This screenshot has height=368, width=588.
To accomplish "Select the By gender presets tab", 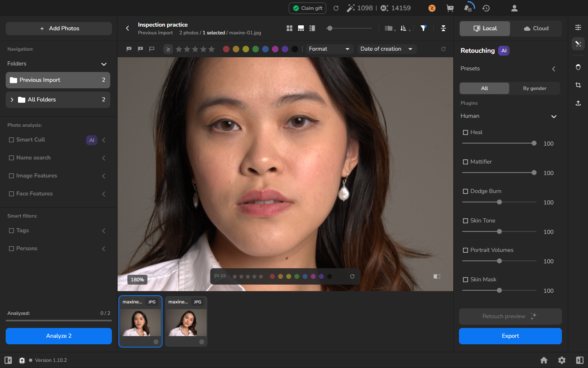I will [x=535, y=88].
